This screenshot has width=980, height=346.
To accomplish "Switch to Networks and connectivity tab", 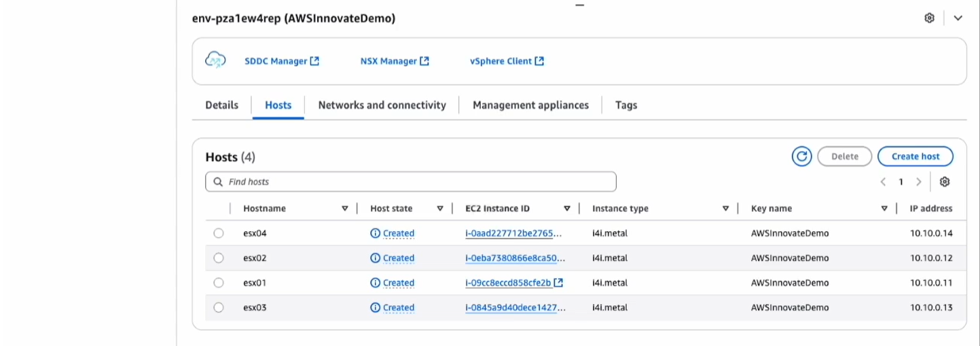I will pos(382,105).
